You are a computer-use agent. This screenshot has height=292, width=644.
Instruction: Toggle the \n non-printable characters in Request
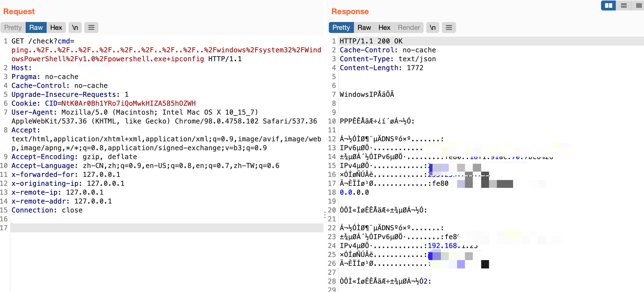click(75, 27)
